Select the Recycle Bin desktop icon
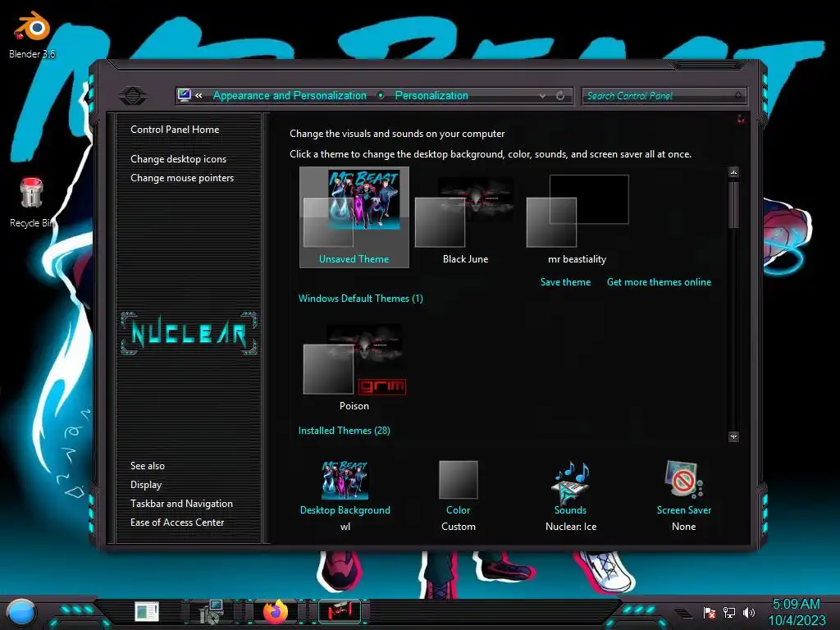 pyautogui.click(x=32, y=203)
